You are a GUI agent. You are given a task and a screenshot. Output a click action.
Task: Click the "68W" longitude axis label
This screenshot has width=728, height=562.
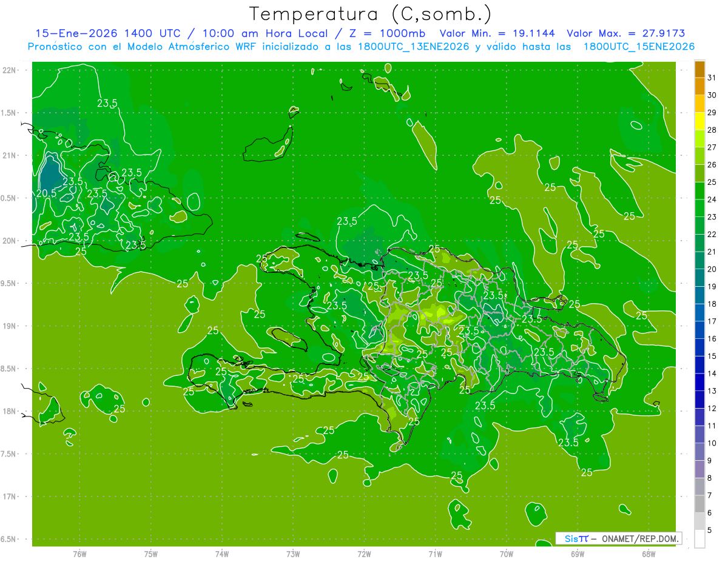649,554
